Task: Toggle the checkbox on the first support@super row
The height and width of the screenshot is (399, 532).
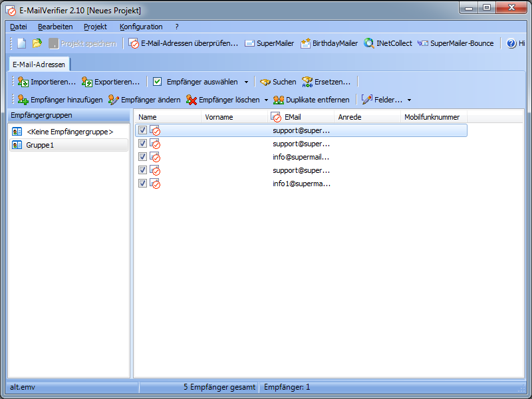Action: point(142,130)
